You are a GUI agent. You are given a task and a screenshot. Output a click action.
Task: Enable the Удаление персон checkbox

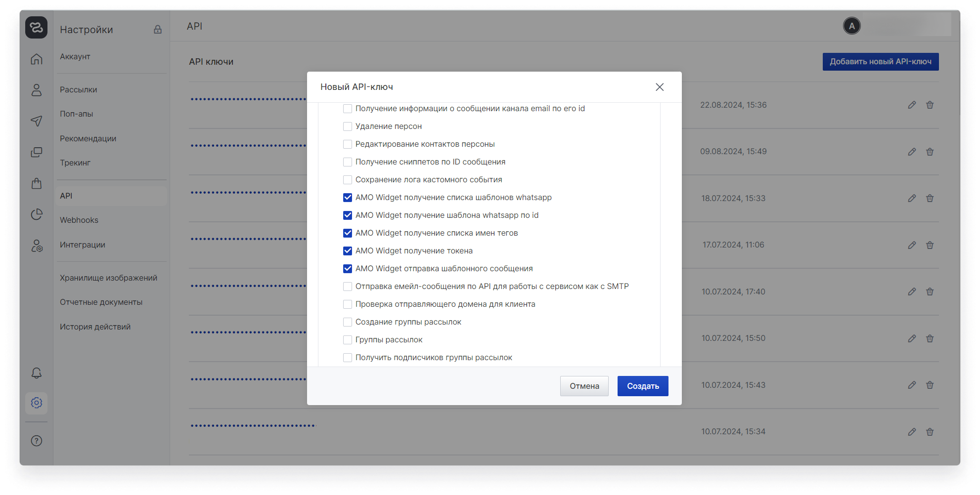pyautogui.click(x=348, y=126)
